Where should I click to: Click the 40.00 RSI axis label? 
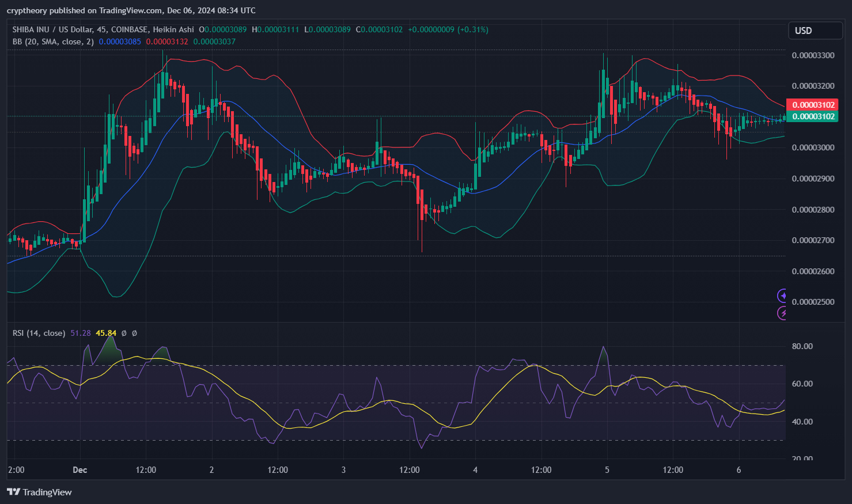pos(802,422)
